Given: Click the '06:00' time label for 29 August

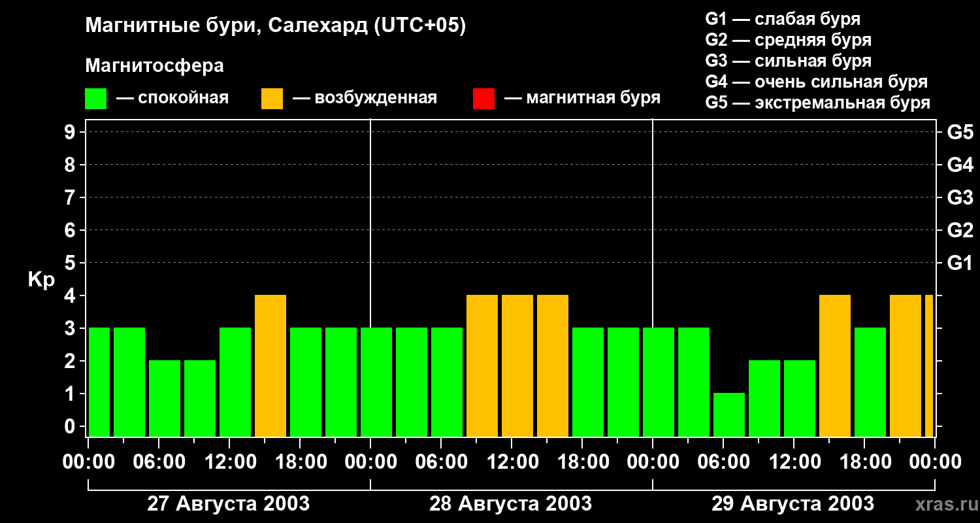Looking at the screenshot, I should coord(723,462).
